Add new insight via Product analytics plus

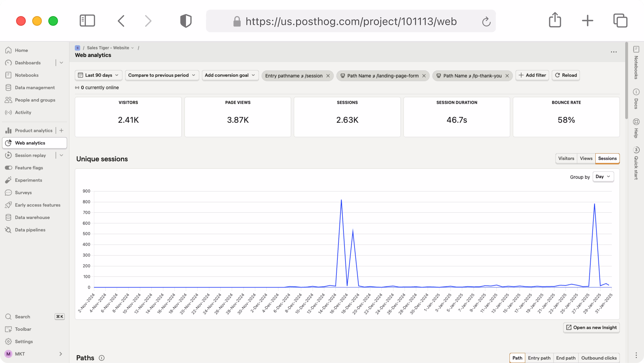coord(61,131)
